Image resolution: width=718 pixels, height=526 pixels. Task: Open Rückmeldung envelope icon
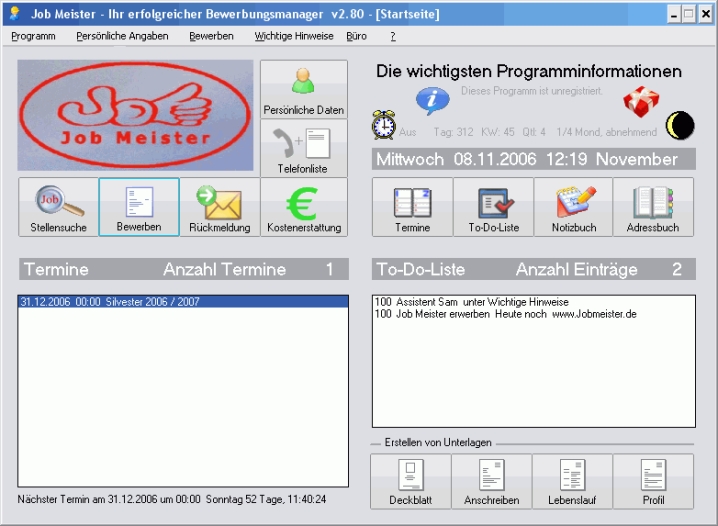219,207
